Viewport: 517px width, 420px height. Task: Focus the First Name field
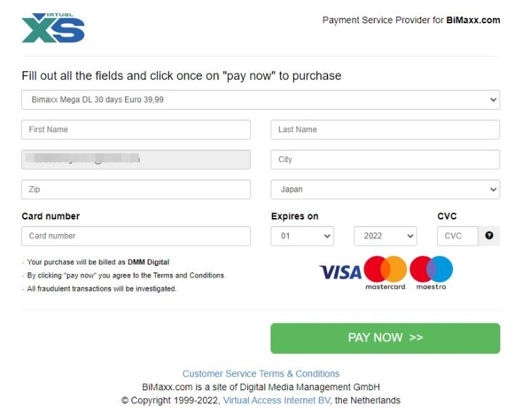tap(136, 129)
